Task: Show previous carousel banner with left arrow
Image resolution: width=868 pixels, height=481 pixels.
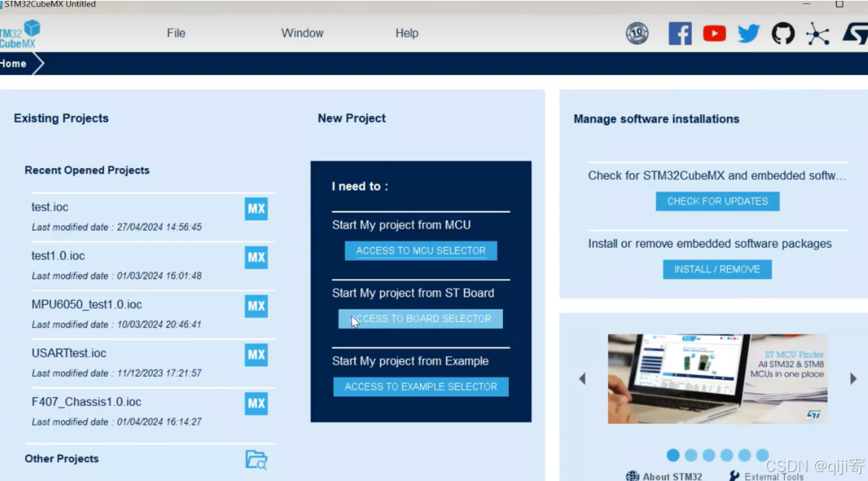Action: [x=583, y=378]
